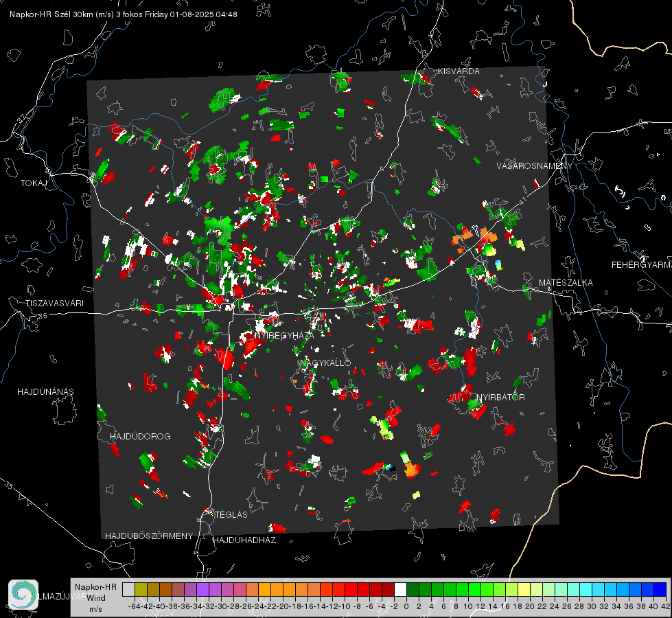The height and width of the screenshot is (618, 672).
Task: Click the 0 value on legend scale
Action: pyautogui.click(x=406, y=606)
